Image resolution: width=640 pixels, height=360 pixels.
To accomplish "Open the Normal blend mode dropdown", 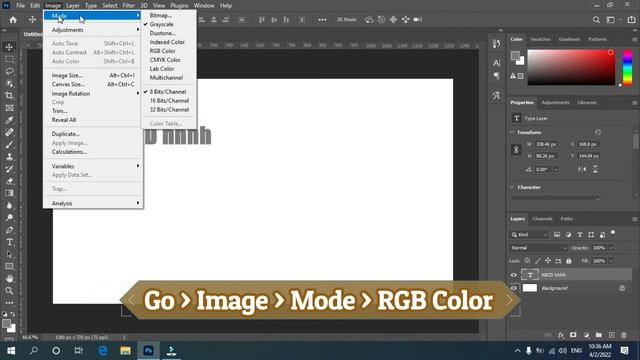I will point(539,248).
